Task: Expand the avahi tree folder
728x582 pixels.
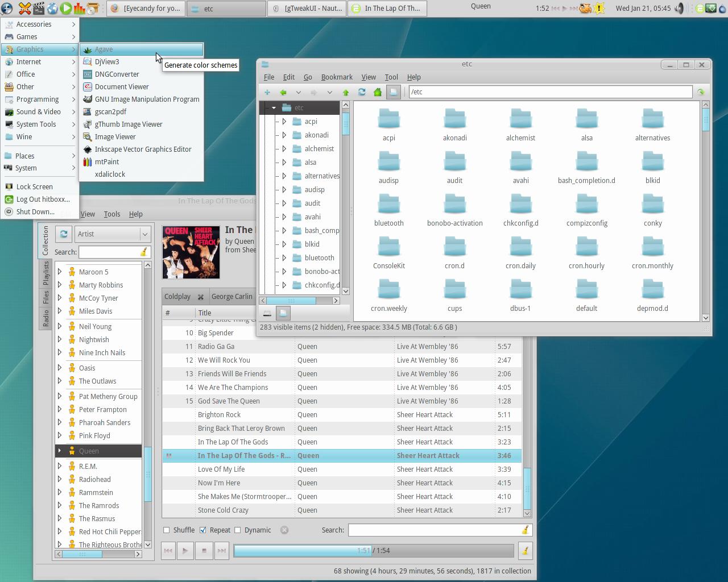Action: click(284, 217)
